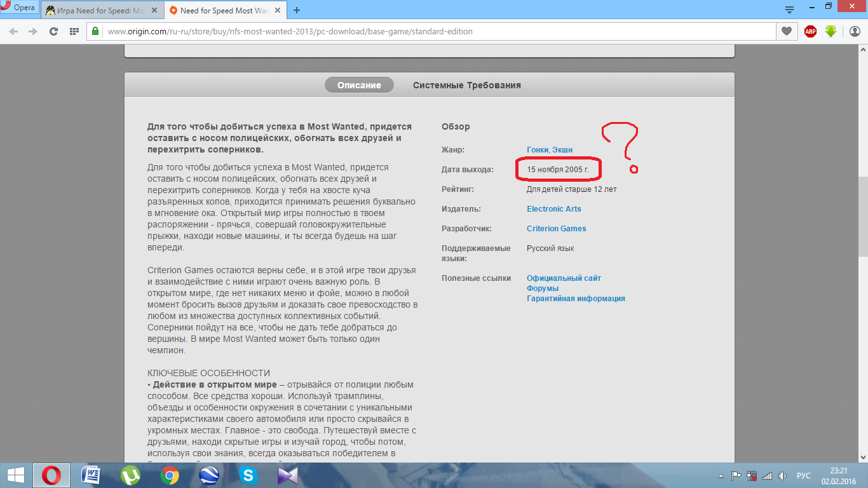Screen dimensions: 868x488
Task: Open the user account icon in the toolbar
Action: tap(855, 31)
